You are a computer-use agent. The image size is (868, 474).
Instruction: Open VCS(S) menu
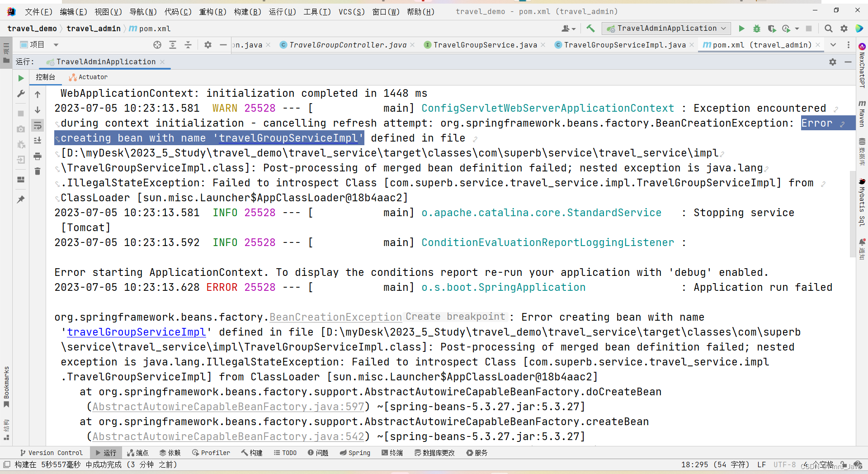tap(352, 12)
